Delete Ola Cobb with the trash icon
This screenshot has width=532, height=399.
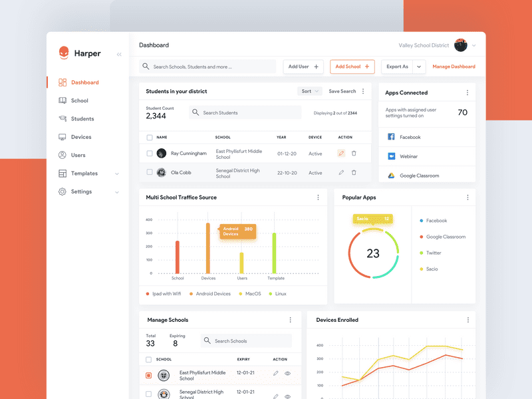click(354, 172)
